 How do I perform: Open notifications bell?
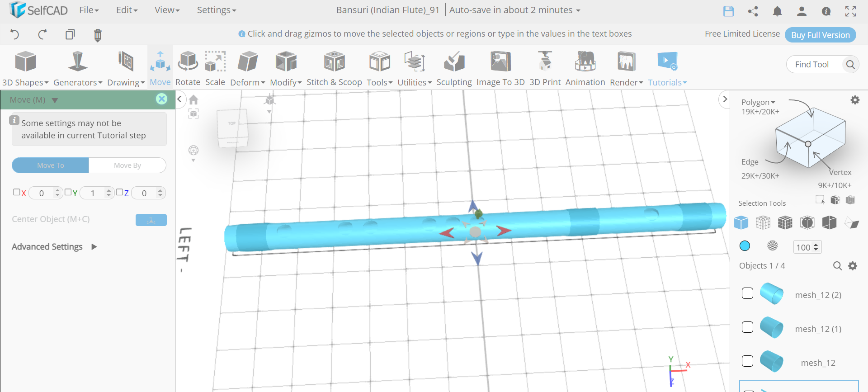tap(777, 11)
